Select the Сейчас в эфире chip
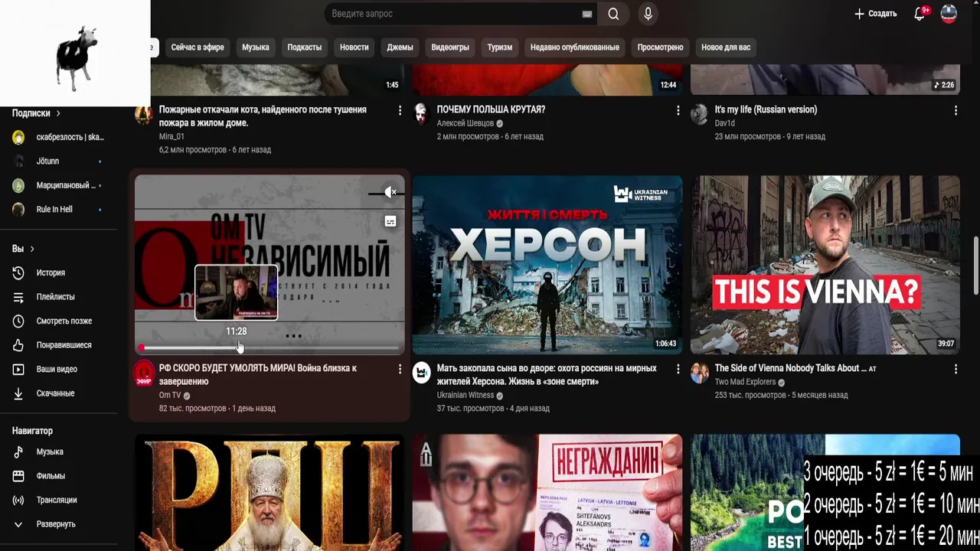 click(198, 47)
